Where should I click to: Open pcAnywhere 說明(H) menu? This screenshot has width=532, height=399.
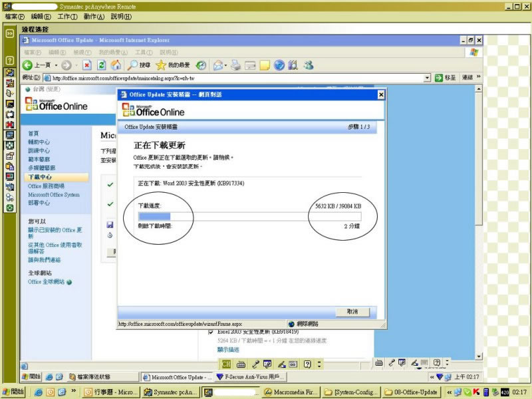point(121,16)
